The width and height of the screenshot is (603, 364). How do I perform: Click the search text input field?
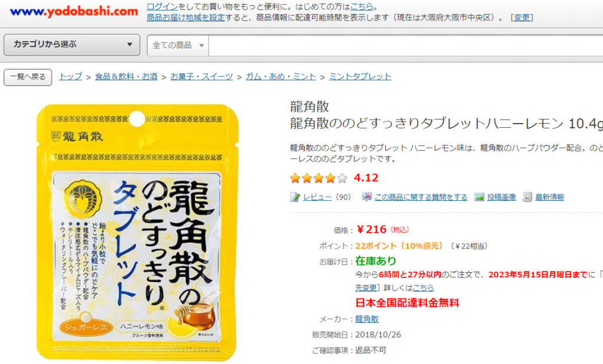point(406,45)
